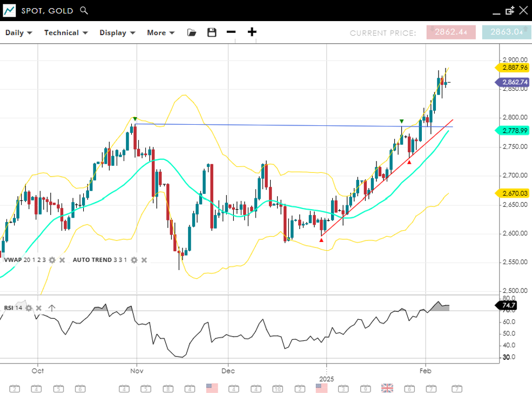Zoom in with the plus icon

(252, 32)
